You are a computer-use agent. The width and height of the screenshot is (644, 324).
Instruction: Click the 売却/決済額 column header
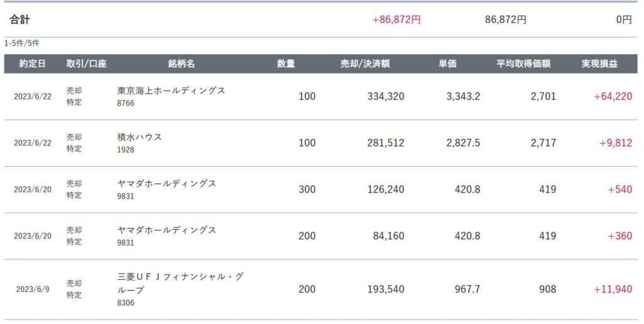click(365, 64)
